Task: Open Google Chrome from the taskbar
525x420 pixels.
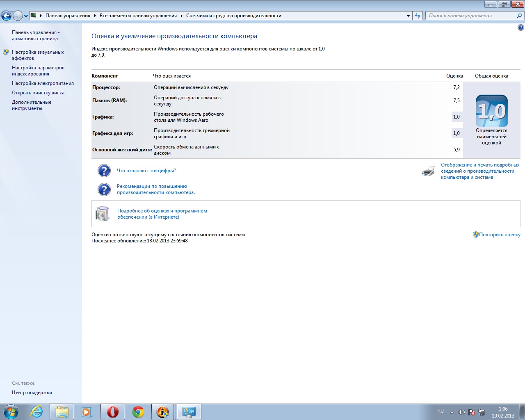Action: pos(138,412)
